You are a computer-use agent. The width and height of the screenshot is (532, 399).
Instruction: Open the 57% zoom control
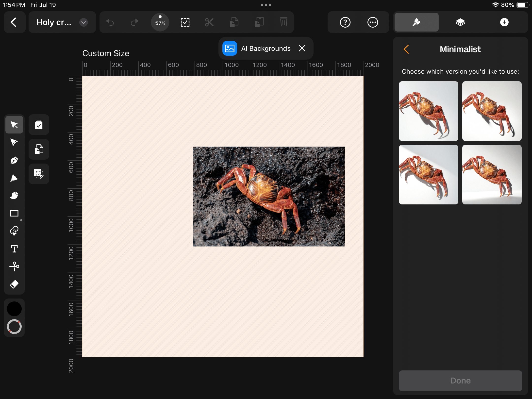point(160,22)
